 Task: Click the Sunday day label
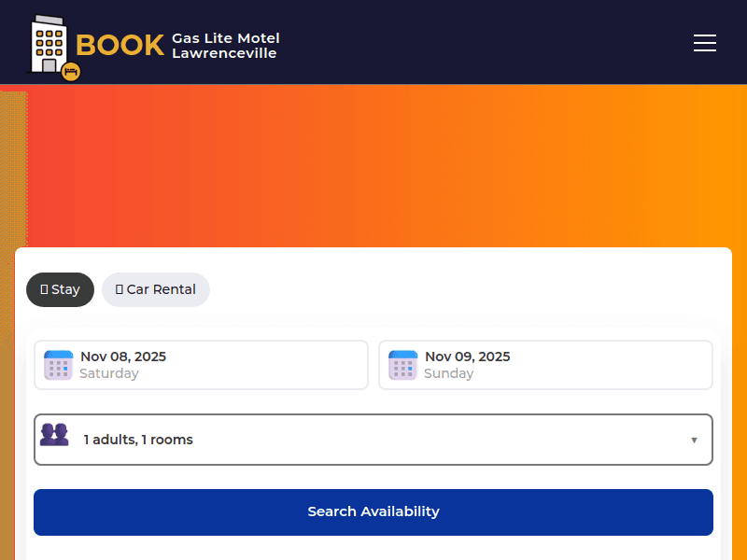point(448,373)
